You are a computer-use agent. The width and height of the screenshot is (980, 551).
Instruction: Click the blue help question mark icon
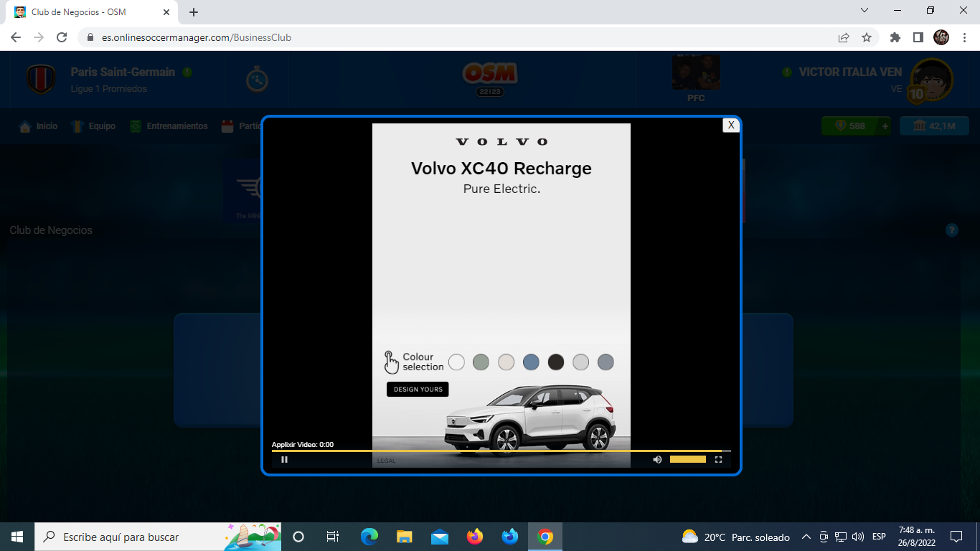(952, 230)
